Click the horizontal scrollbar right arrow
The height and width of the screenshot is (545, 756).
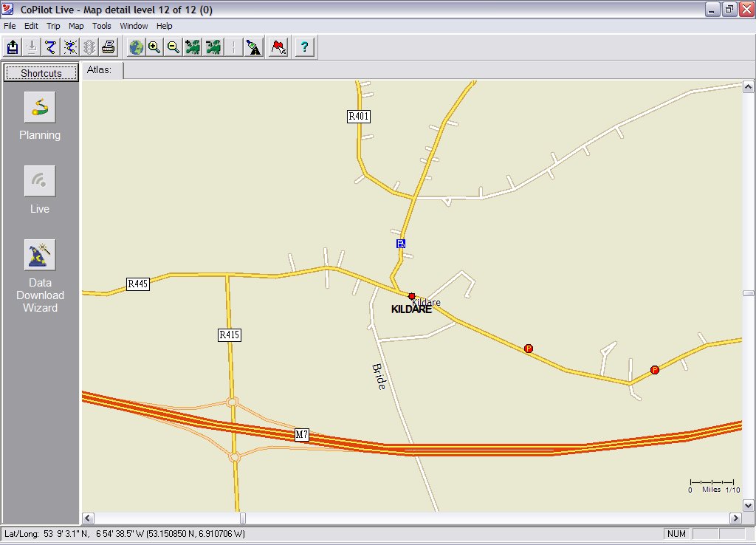(735, 518)
